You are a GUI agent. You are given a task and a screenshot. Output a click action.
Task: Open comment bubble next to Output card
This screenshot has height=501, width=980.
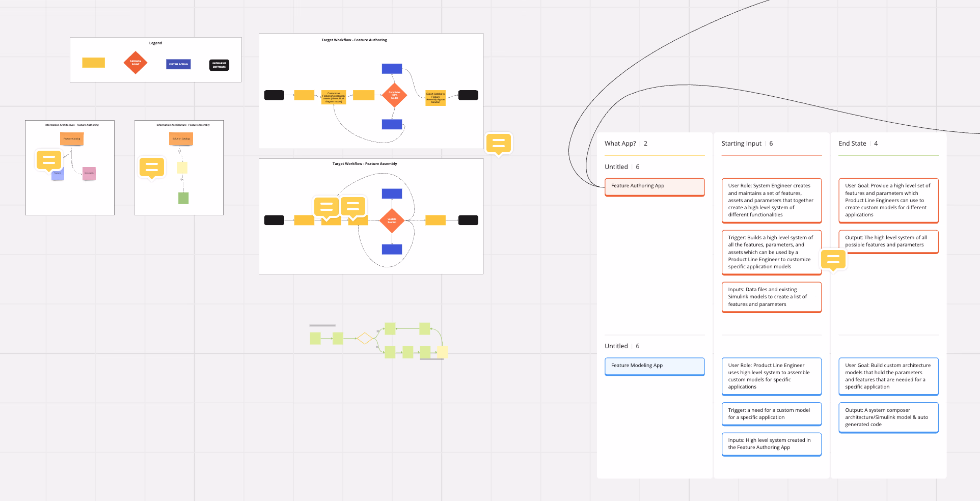833,260
